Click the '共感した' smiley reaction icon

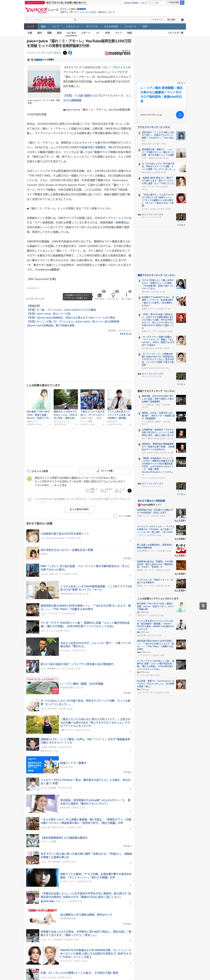[87, 491]
